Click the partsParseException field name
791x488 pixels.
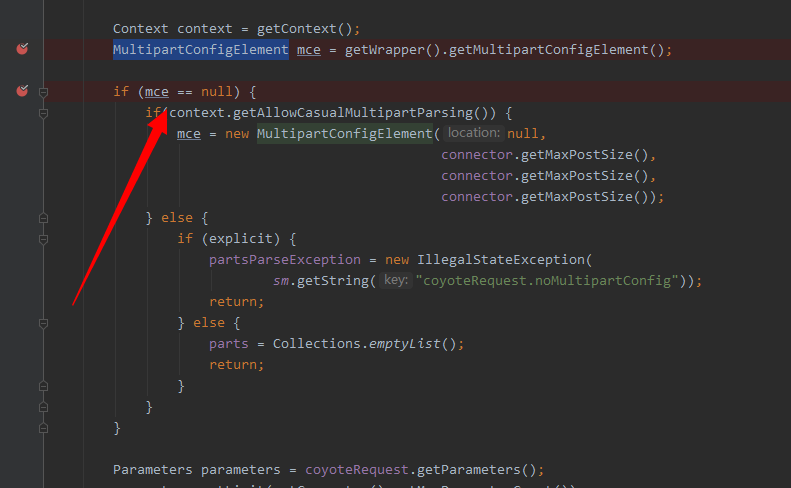(x=285, y=260)
